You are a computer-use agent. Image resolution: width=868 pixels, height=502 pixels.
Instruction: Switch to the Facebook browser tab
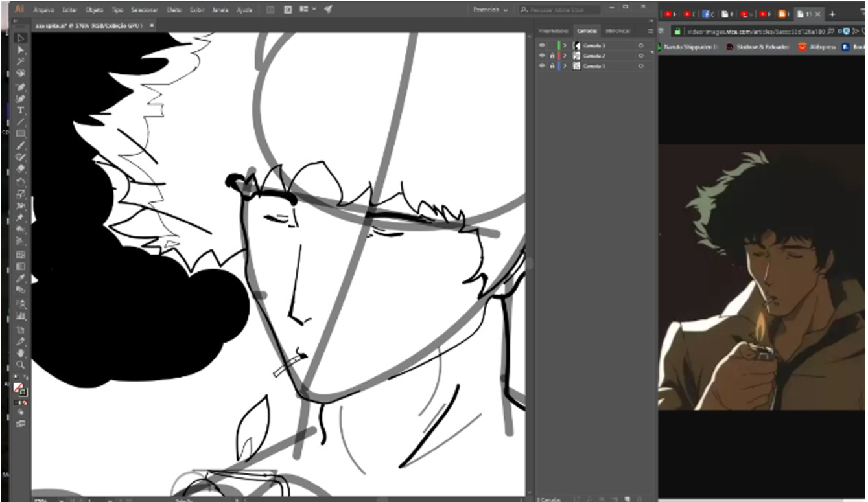click(709, 14)
